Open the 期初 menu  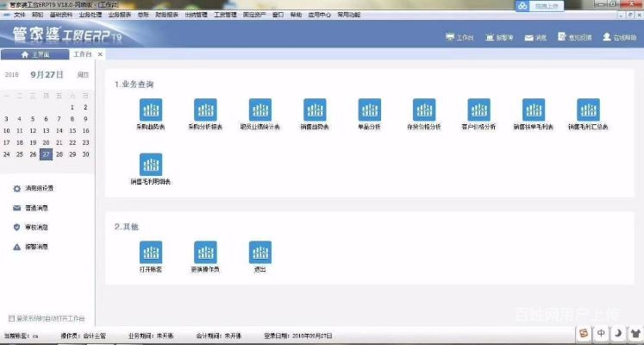37,15
